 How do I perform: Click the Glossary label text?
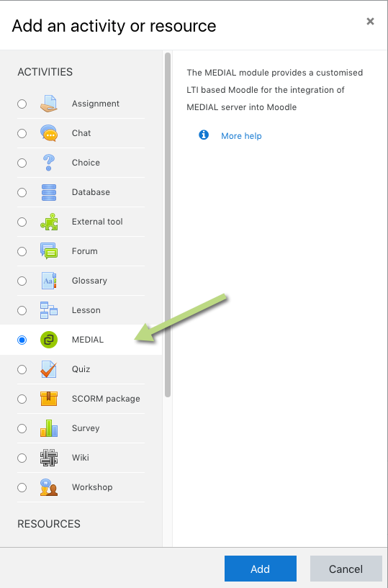coord(89,281)
